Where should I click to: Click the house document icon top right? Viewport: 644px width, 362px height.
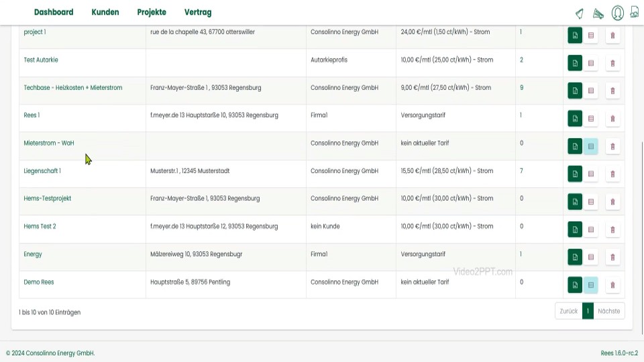[634, 12]
